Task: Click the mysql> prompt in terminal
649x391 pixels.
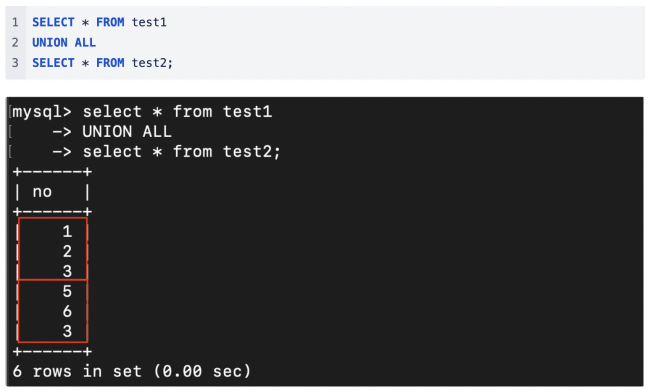Action: coord(42,112)
